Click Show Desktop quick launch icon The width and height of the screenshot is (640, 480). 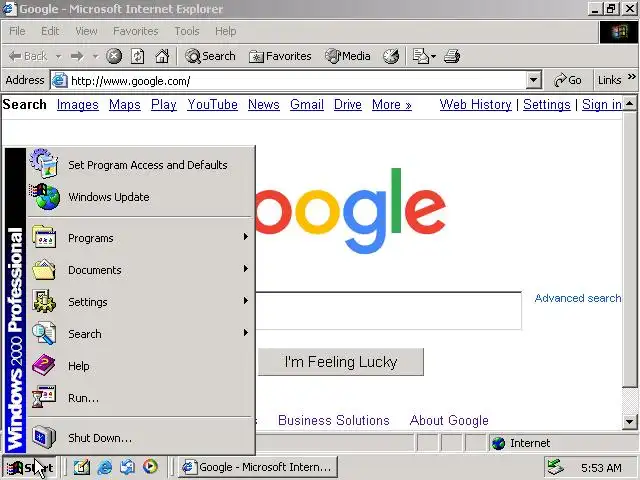coord(82,467)
